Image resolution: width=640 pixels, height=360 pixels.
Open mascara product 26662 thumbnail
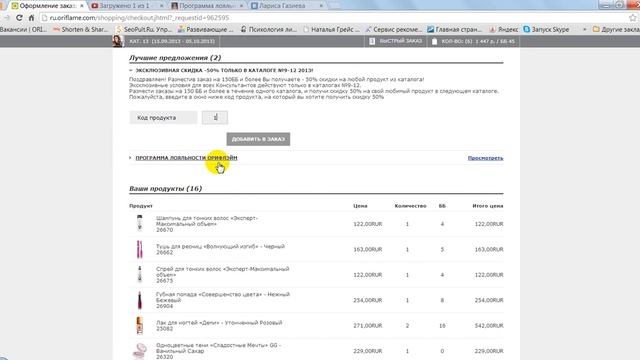pos(140,249)
